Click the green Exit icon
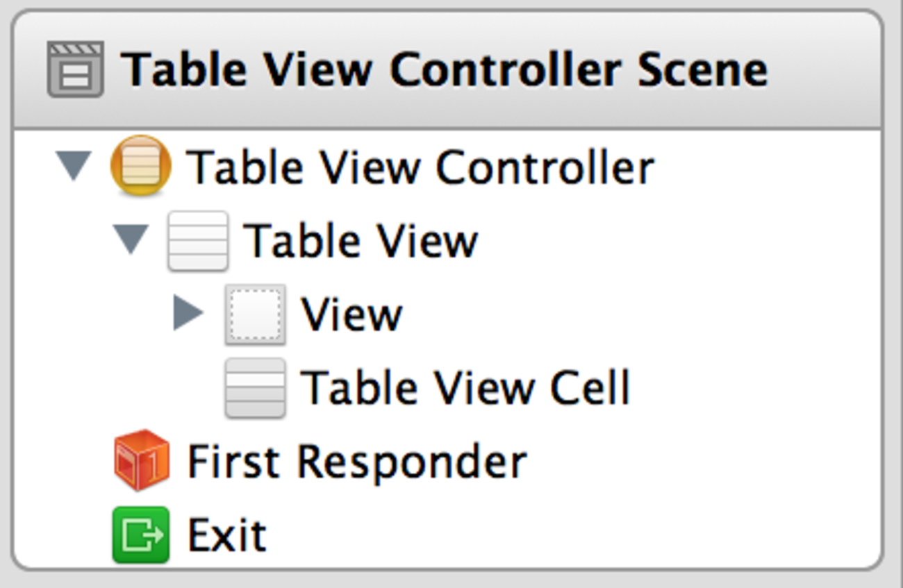 141,535
